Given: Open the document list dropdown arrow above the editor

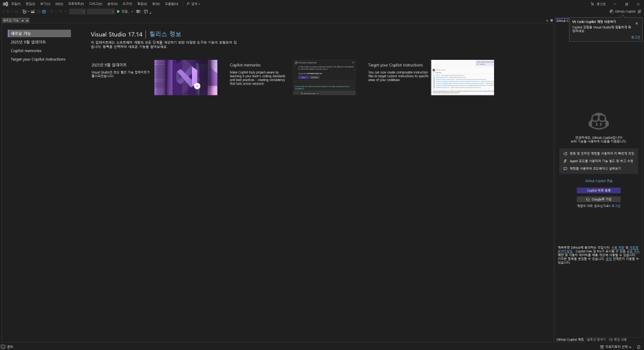Looking at the screenshot, I should coord(547,21).
